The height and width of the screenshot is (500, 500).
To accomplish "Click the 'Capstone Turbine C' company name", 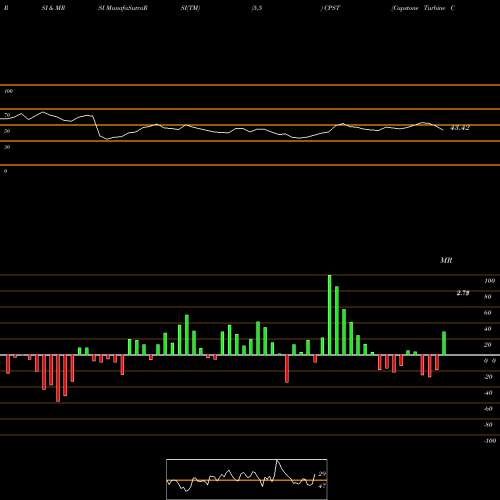I will click(x=423, y=8).
